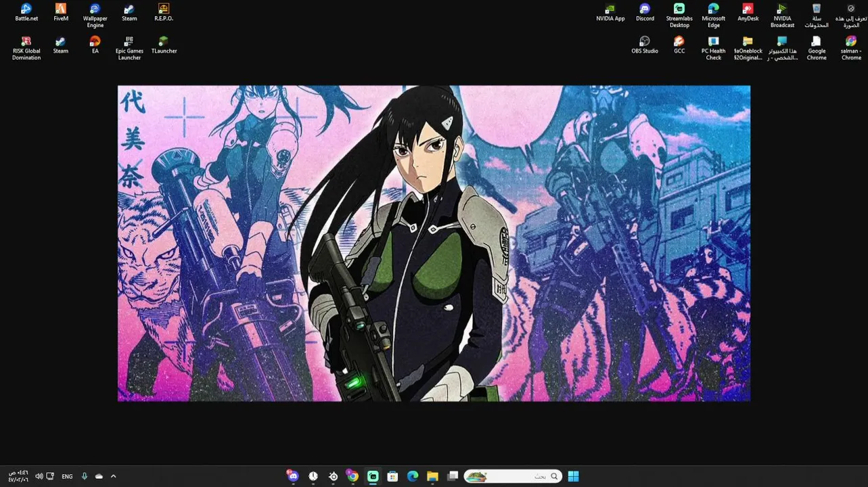The width and height of the screenshot is (868, 487).
Task: Switch input language via ENG indicator
Action: click(67, 476)
